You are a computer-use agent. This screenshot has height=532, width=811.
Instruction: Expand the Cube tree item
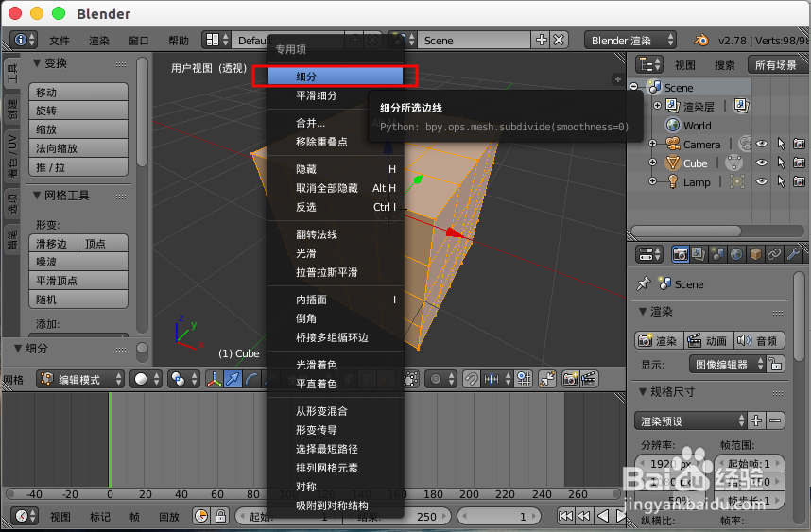point(653,163)
